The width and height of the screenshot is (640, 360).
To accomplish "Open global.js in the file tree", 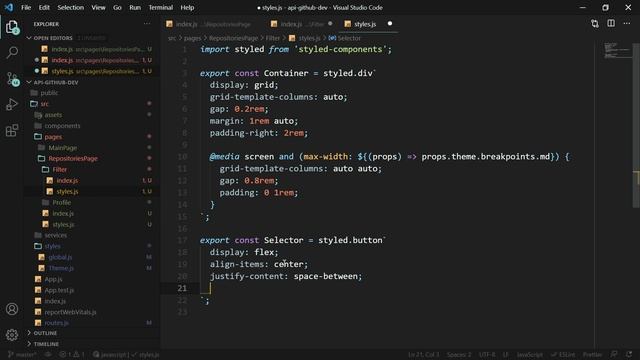I will coord(60,257).
